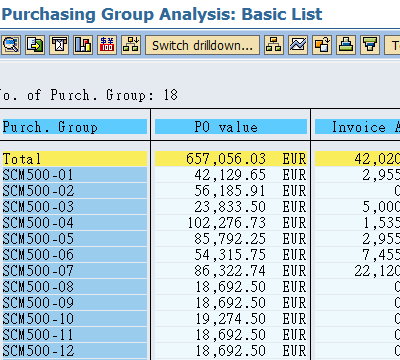Click invoice amount starting 5,000 for SCM500-03
The height and width of the screenshot is (360, 400).
(x=357, y=207)
